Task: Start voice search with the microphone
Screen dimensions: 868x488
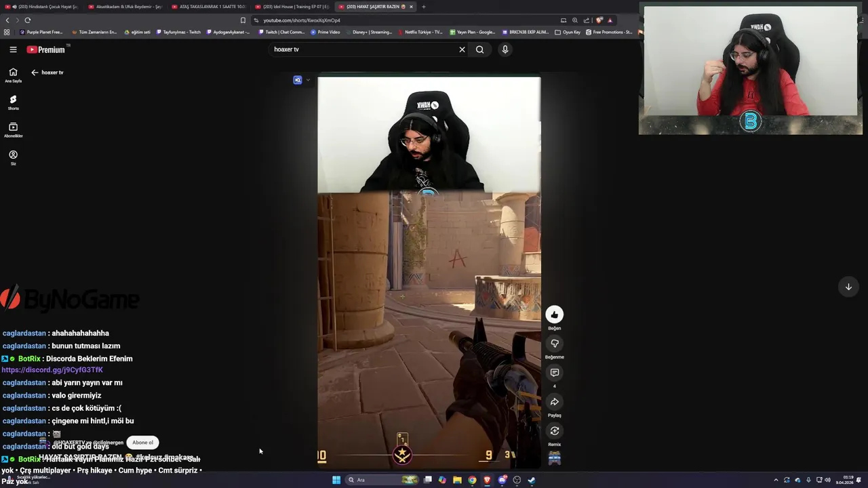Action: coord(505,49)
